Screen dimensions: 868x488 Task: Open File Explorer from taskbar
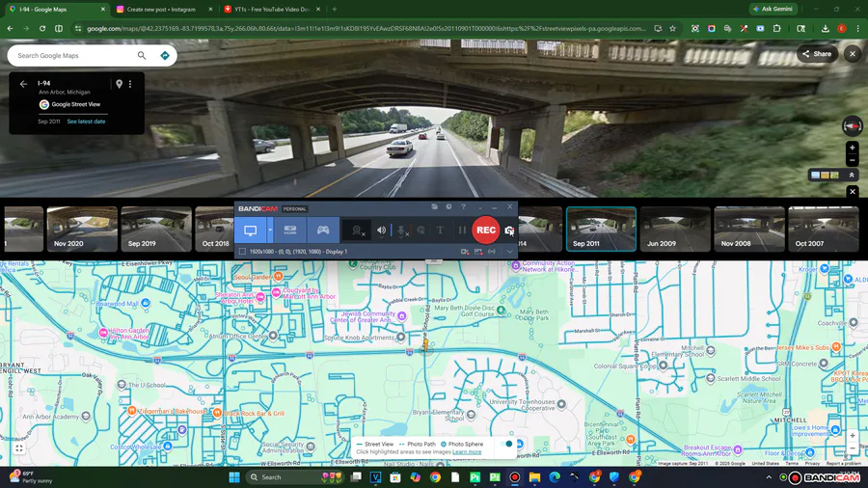(534, 477)
